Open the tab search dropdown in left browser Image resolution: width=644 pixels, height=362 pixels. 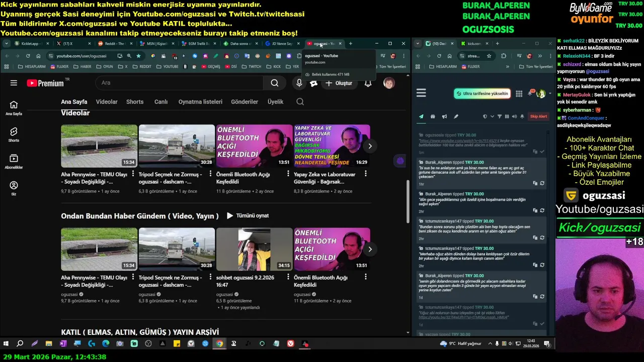pos(6,44)
